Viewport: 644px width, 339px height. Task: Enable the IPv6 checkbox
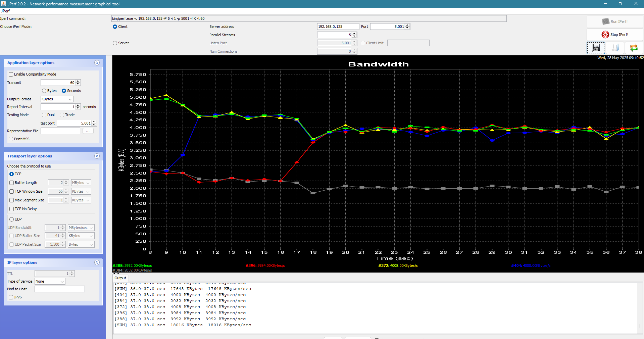(x=11, y=297)
